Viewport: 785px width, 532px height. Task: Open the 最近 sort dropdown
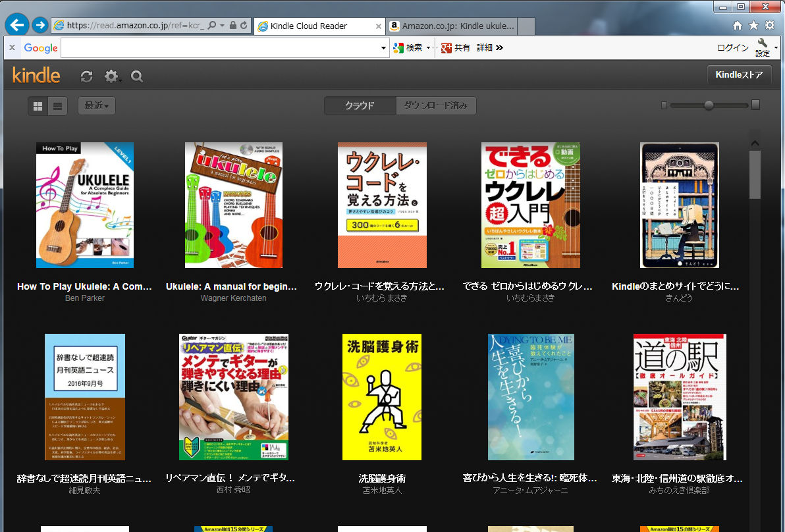[x=97, y=105]
